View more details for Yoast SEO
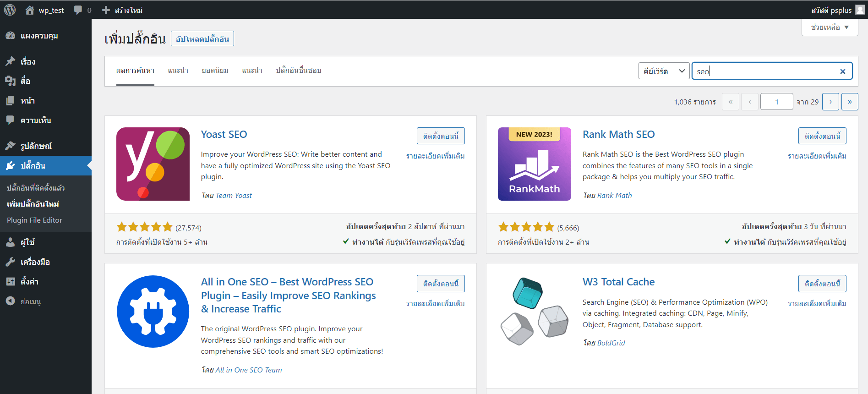This screenshot has height=394, width=868. pyautogui.click(x=436, y=156)
